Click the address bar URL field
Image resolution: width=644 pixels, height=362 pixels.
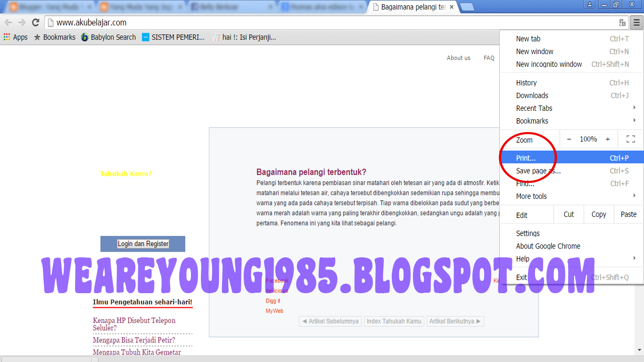[x=330, y=23]
